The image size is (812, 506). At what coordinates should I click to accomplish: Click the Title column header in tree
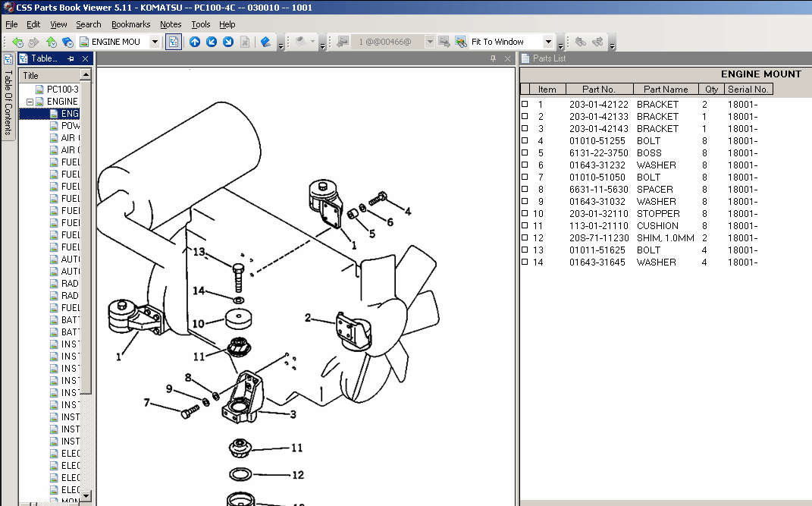(x=50, y=76)
